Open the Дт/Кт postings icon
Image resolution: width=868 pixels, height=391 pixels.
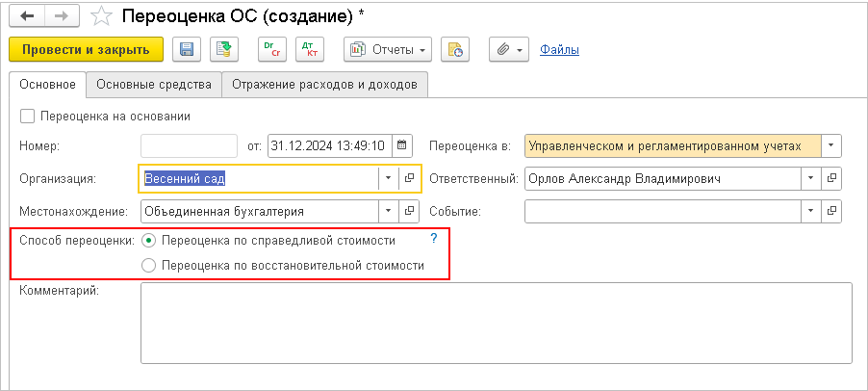(309, 49)
